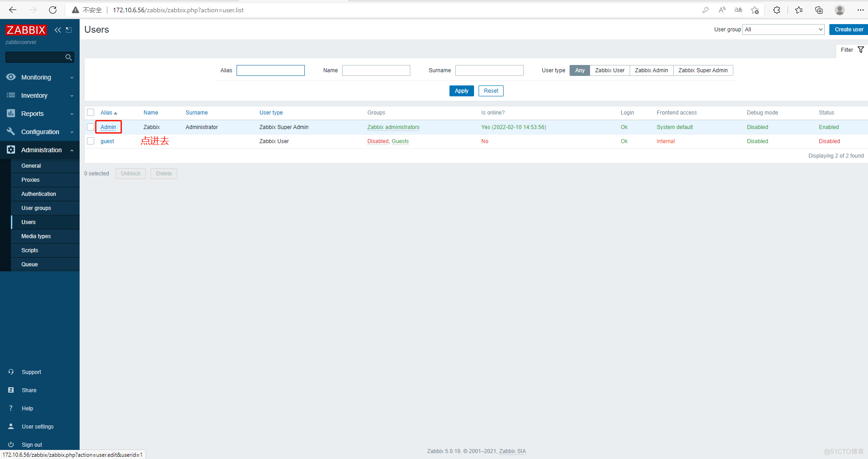Screen dimensions: 868x459
Task: Sort by Name column header
Action: pos(151,113)
